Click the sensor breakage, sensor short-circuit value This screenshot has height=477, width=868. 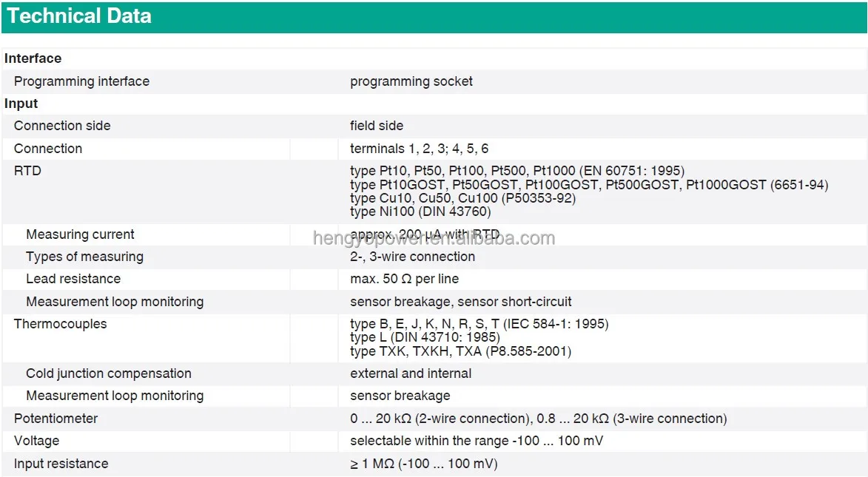[x=460, y=302]
